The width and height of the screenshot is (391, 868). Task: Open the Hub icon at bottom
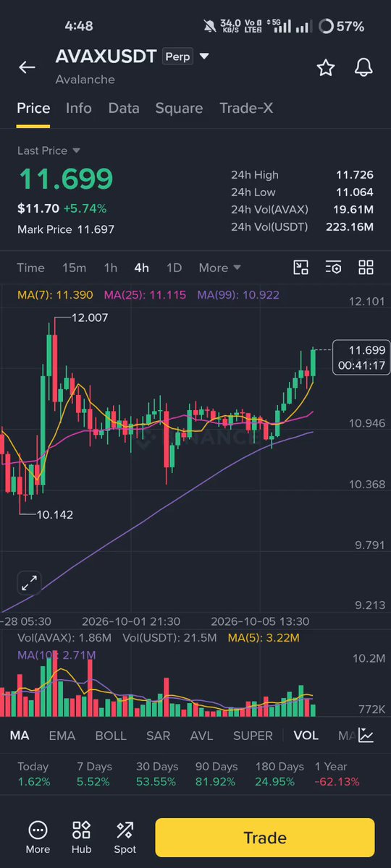[x=81, y=837]
